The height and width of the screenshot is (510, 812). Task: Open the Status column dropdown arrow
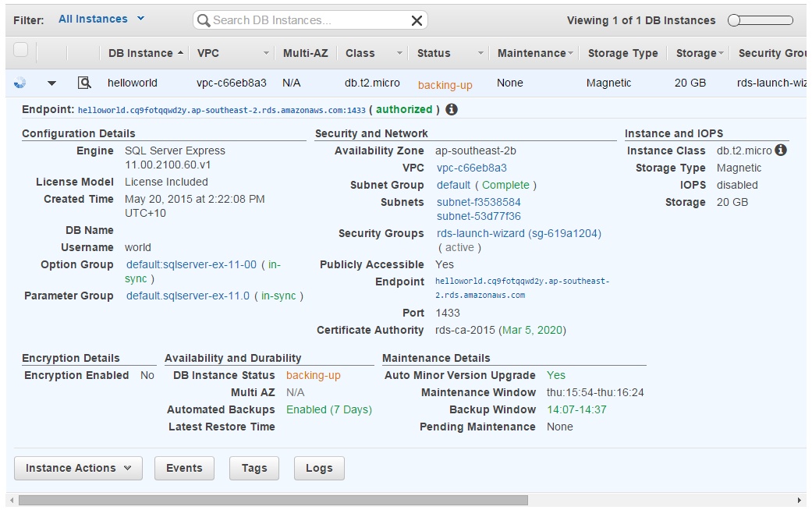tap(480, 53)
